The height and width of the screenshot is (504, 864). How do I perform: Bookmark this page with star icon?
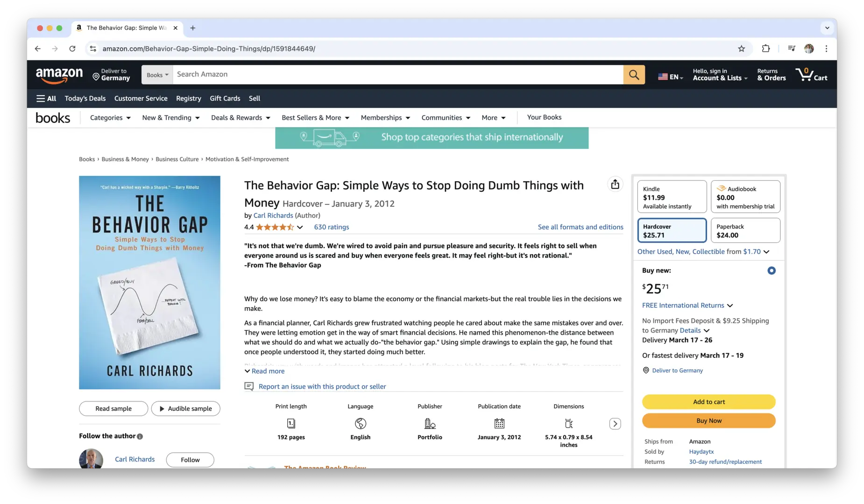point(741,49)
